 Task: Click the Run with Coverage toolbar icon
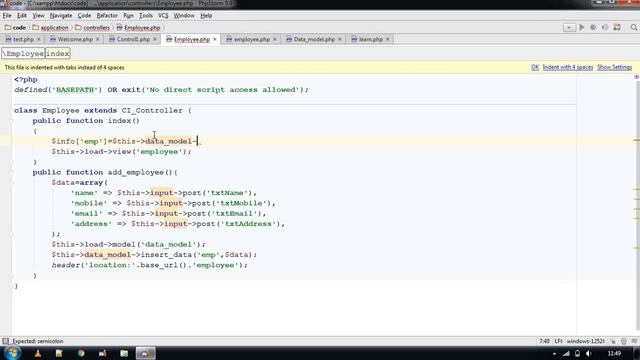[x=605, y=27]
